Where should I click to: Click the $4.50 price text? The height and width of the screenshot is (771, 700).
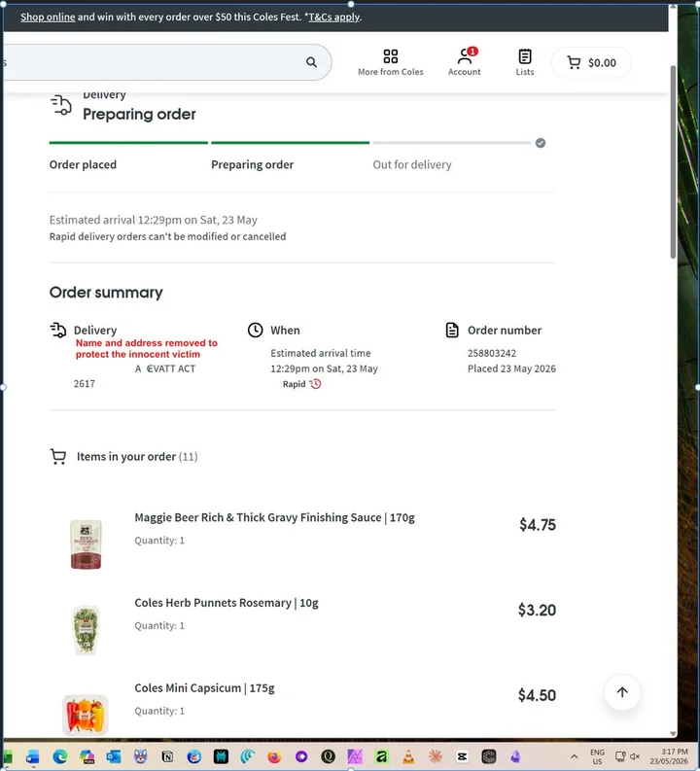537,695
